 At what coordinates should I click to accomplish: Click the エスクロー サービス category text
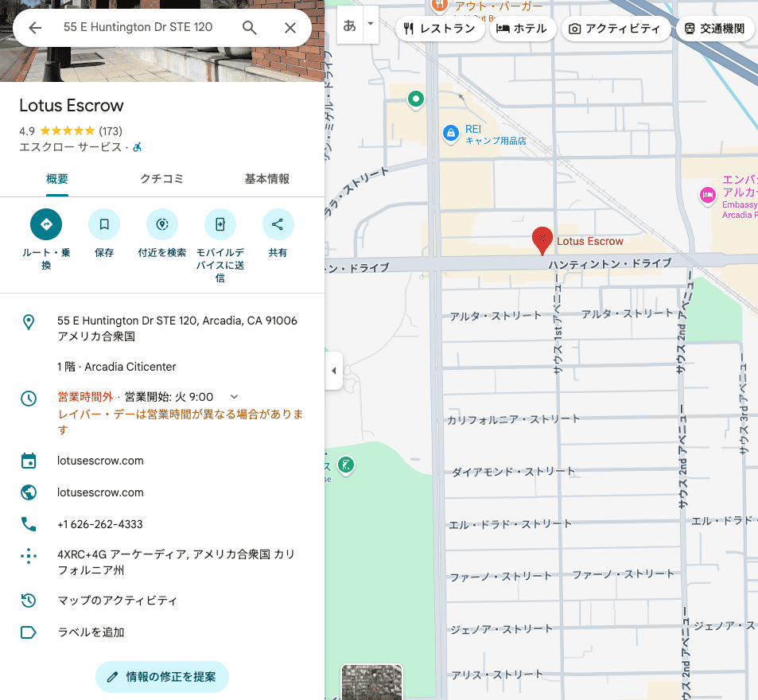(x=71, y=147)
